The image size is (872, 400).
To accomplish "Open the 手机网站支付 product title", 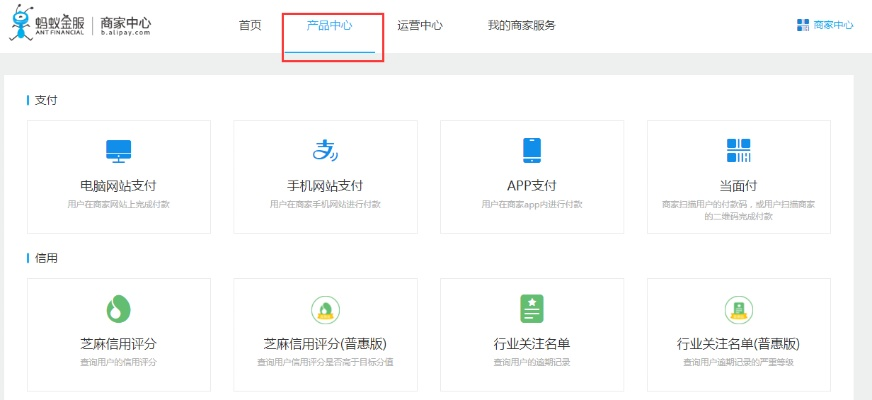I will point(325,186).
